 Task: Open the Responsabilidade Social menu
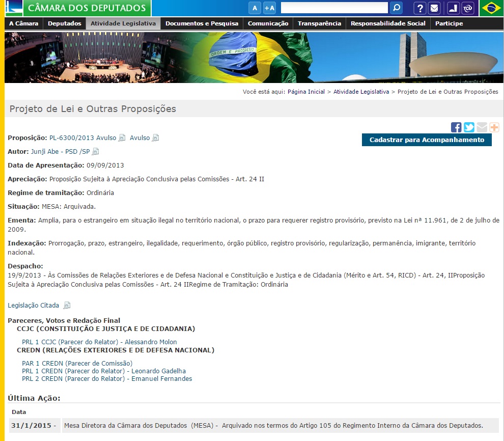pyautogui.click(x=388, y=23)
